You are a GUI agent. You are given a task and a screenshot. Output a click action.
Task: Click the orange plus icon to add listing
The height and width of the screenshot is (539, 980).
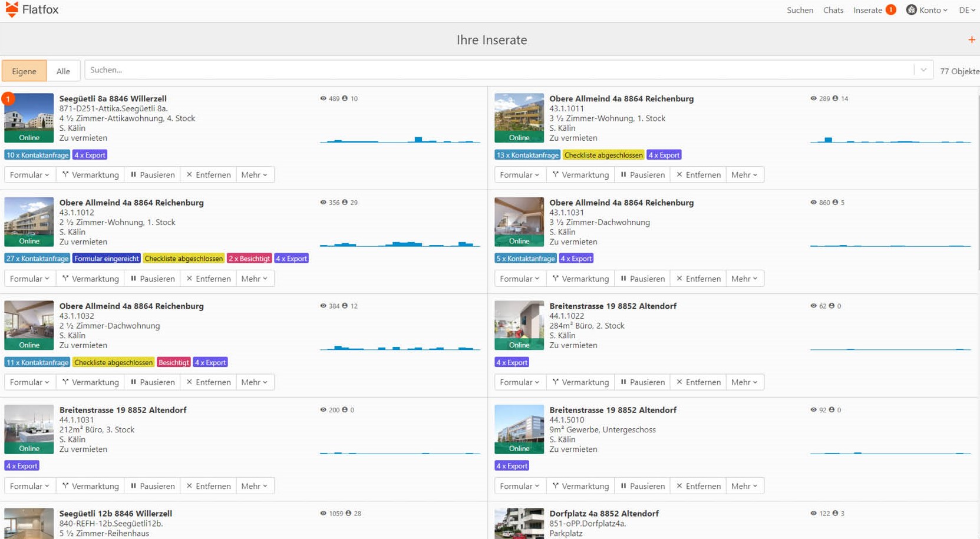(971, 39)
